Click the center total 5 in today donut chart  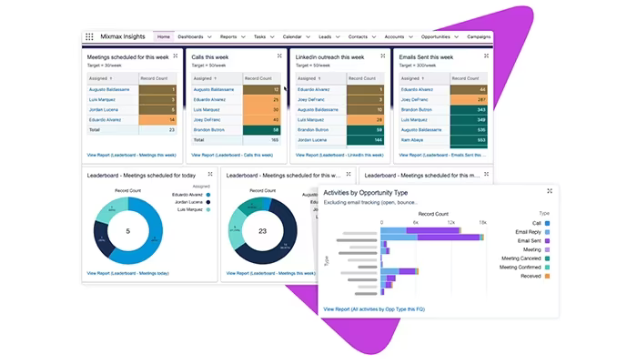128,231
